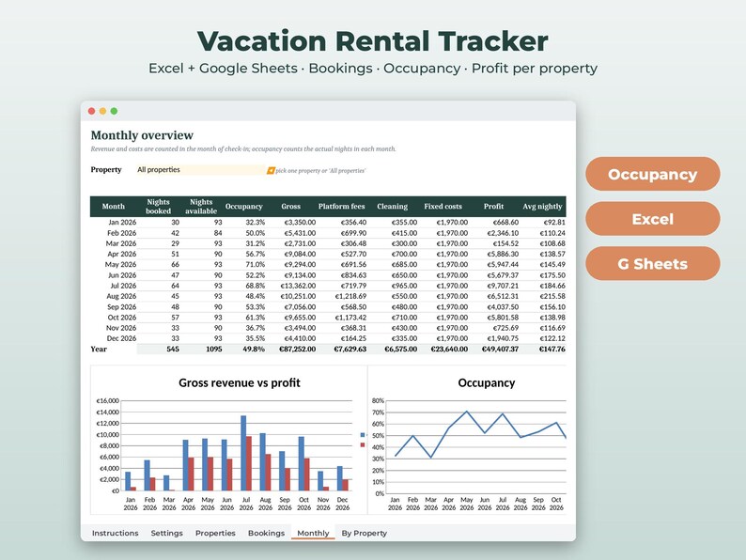Open the Property dropdown showing 'All properties'
The height and width of the screenshot is (560, 746).
tap(200, 169)
